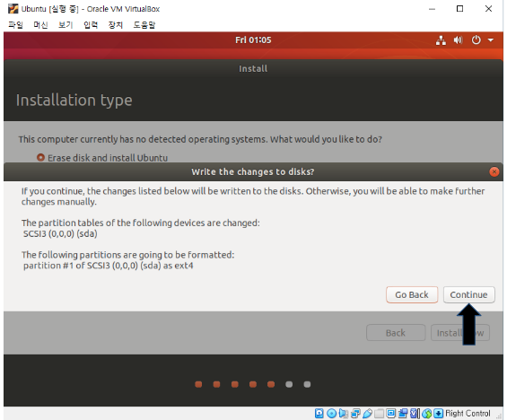Click the audio status icon in VirtualBox
507x420 pixels.
coord(344,413)
